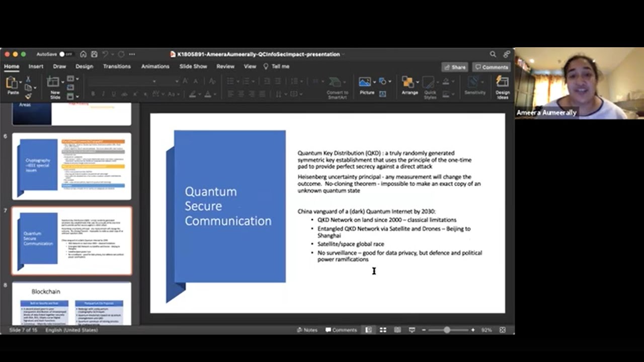This screenshot has height=362, width=644.
Task: Select slide 8 Blockchain thumbnail
Action: pos(71,304)
